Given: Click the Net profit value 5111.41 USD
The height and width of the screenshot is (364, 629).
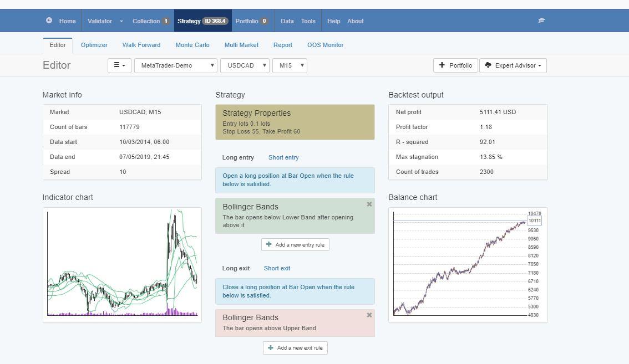Looking at the screenshot, I should [498, 112].
